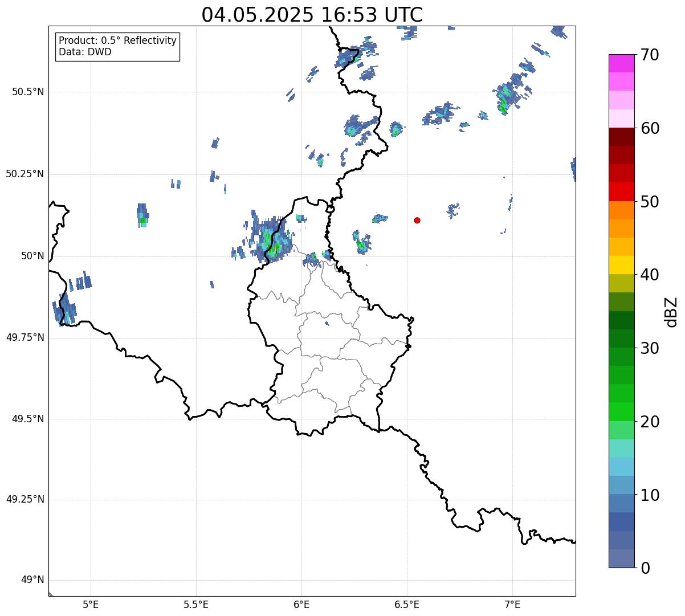Pick the grey-blue swatch at colorbar bottom
685x616 pixels.
[x=621, y=558]
